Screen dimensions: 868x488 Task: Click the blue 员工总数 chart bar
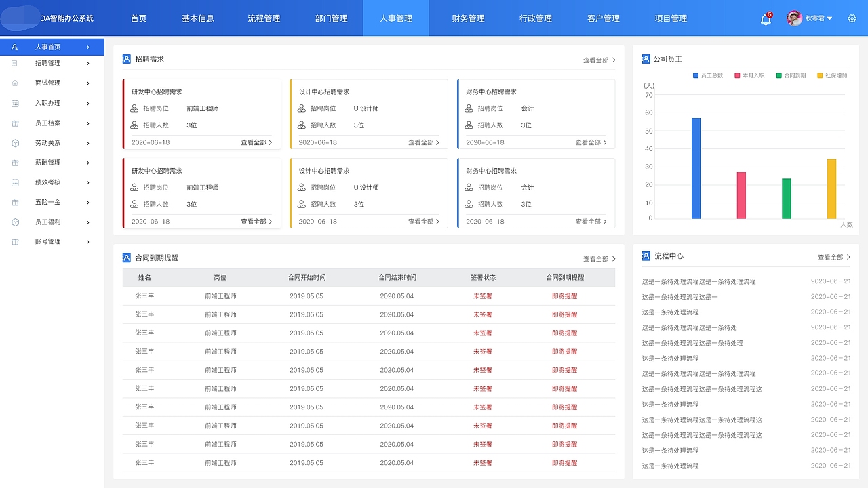click(x=696, y=168)
